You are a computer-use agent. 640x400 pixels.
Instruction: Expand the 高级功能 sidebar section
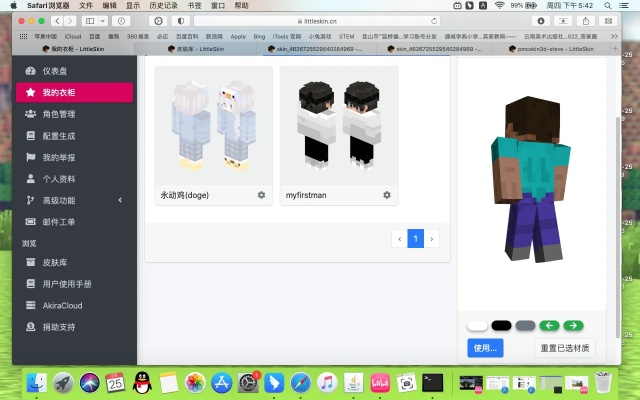74,200
